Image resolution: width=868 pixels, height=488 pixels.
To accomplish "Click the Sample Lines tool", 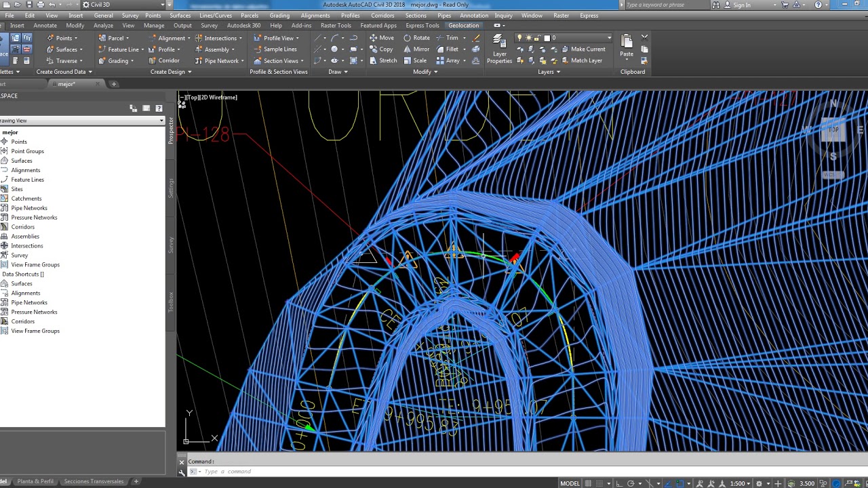I will click(275, 49).
